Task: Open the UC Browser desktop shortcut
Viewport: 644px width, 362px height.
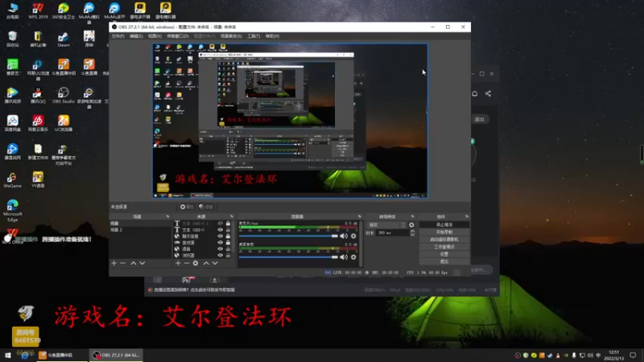Action: [x=64, y=123]
